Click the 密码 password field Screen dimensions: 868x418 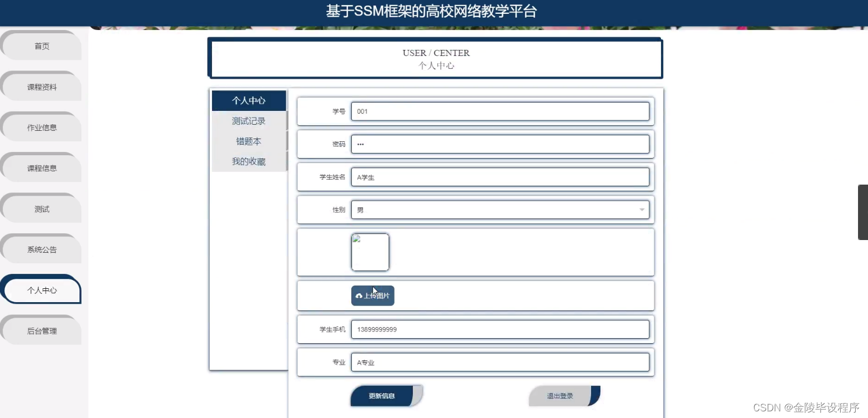(499, 144)
